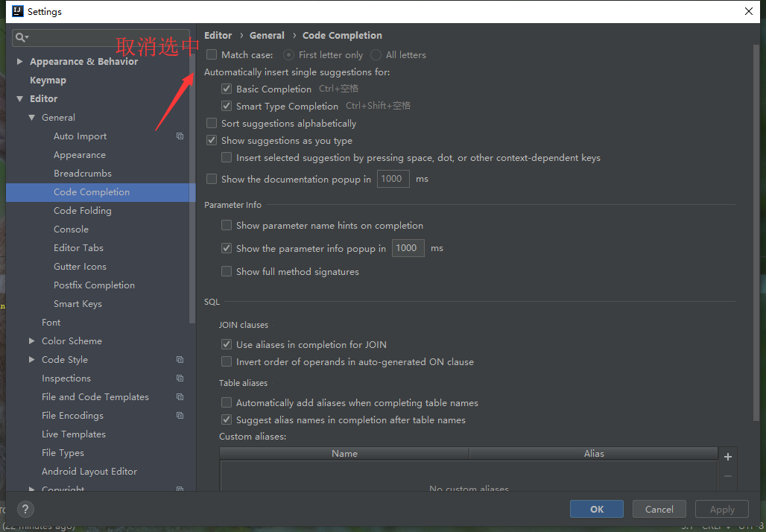Open Smart Keys settings

tap(77, 303)
